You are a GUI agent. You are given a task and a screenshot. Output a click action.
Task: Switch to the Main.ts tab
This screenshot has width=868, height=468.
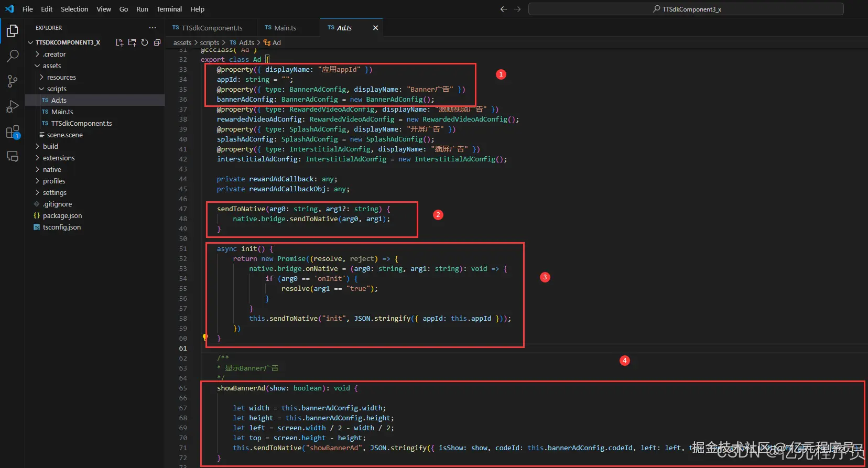tap(285, 28)
